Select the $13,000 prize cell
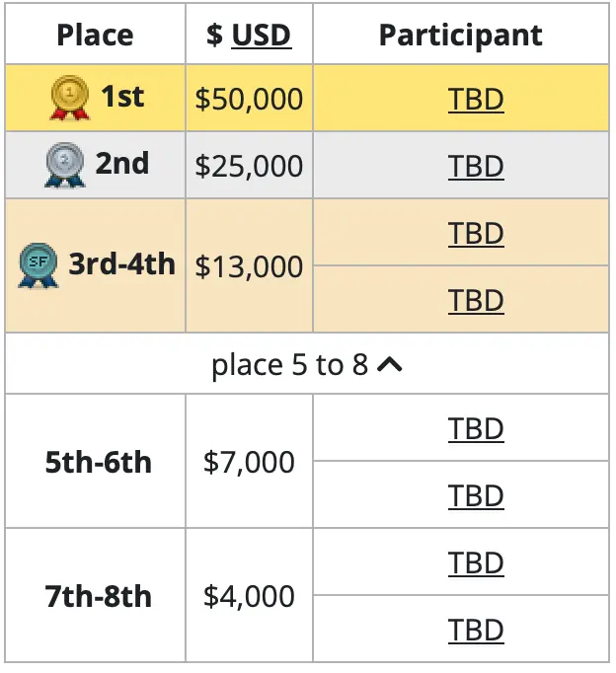 (249, 265)
